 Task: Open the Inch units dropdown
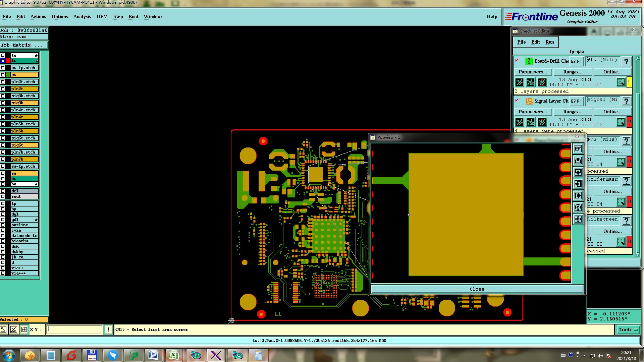click(x=627, y=330)
